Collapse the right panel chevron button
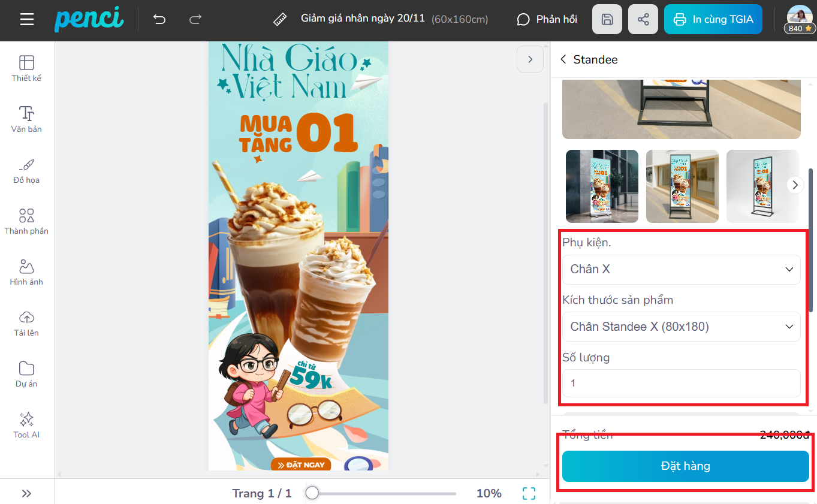817x504 pixels. coord(530,59)
